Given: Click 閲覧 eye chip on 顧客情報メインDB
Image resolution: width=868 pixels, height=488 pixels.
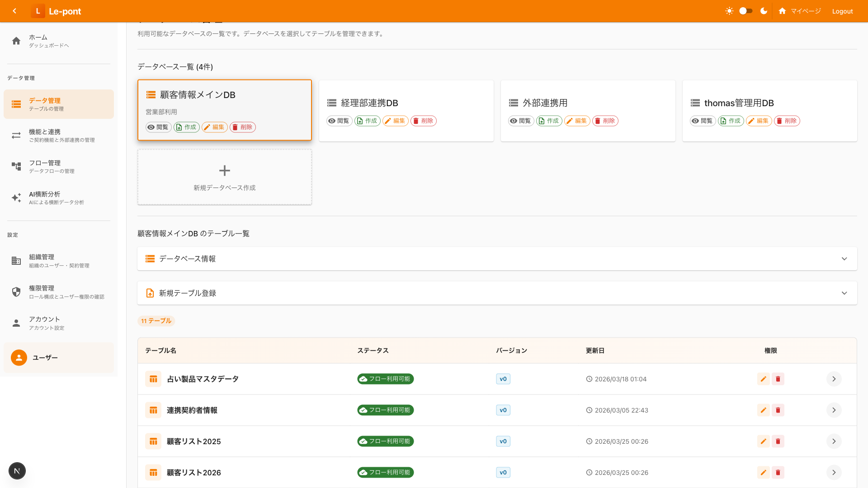Looking at the screenshot, I should [158, 127].
